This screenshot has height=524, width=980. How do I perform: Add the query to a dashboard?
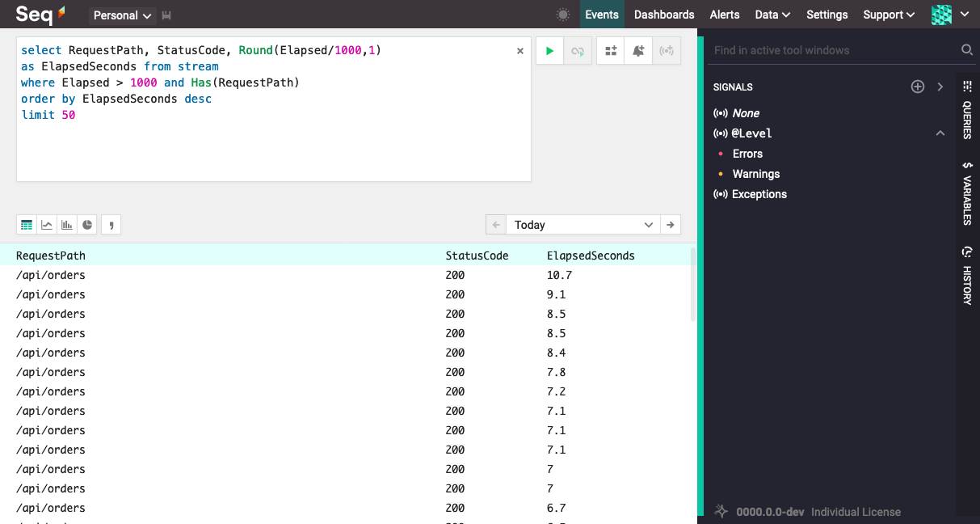[611, 51]
